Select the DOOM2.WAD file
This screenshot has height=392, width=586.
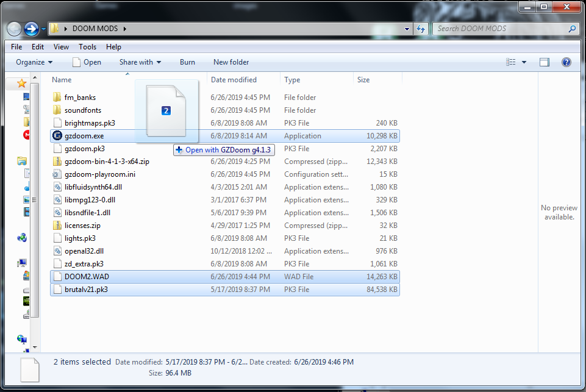(x=225, y=277)
